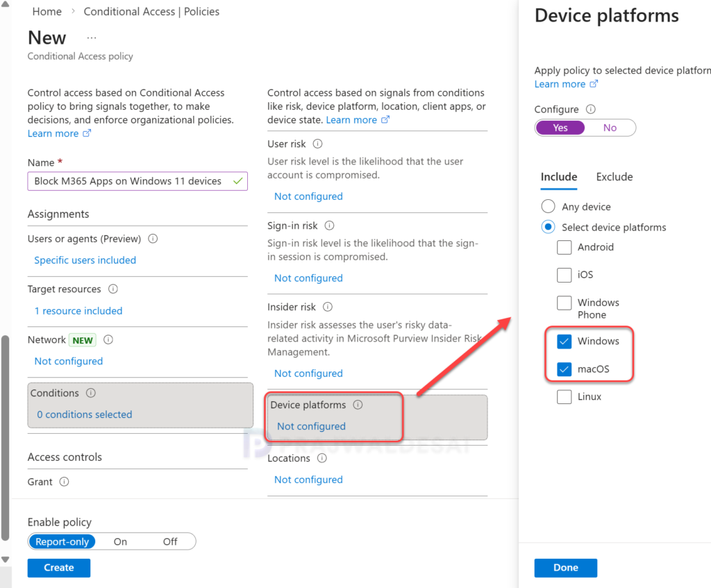Open Specific users included link

click(85, 260)
